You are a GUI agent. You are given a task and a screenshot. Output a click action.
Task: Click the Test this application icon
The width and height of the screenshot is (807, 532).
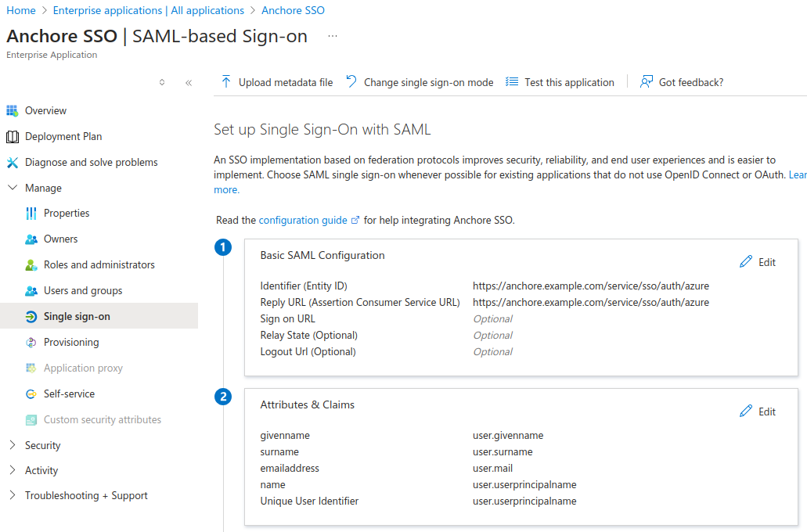pyautogui.click(x=512, y=82)
